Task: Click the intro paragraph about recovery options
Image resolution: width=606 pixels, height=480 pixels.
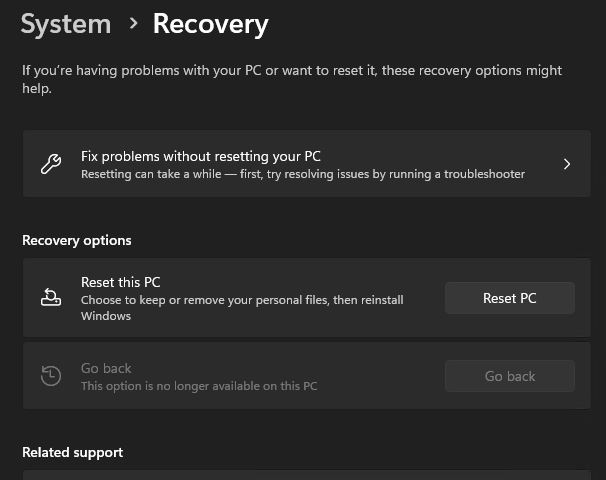Action: click(x=292, y=79)
